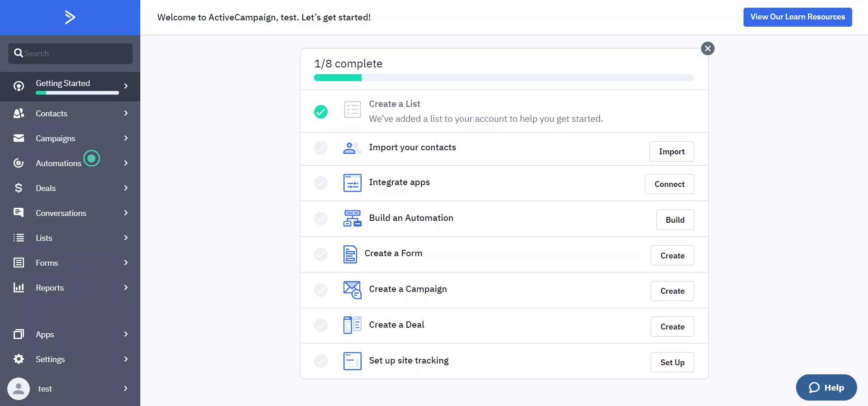Click the 1/8 complete progress bar
Screen dimensions: 868x406
pyautogui.click(x=504, y=78)
